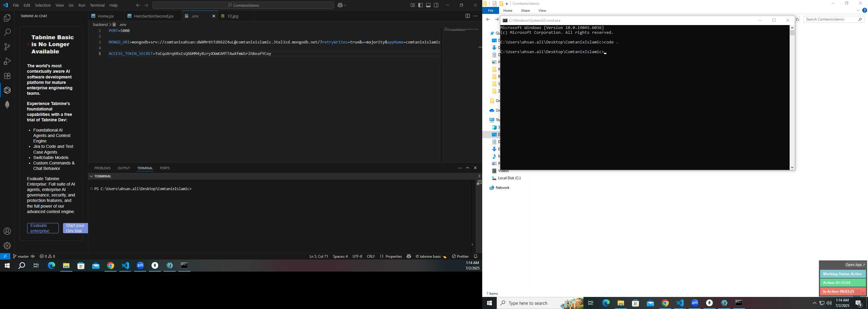Switch to OUTPUT panel tab
Image resolution: width=868 pixels, height=309 pixels.
pos(124,168)
